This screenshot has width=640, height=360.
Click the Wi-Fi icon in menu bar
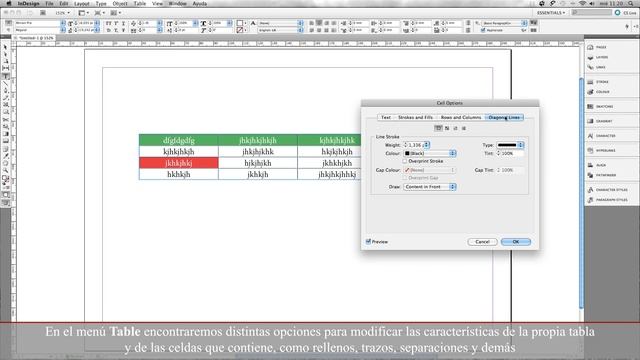click(582, 3)
